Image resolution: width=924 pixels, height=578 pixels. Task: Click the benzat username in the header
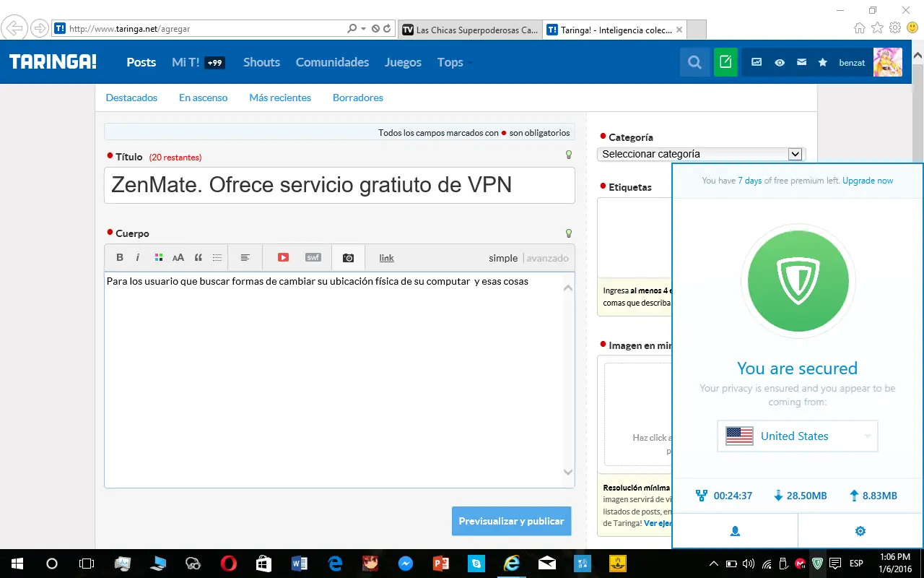(x=852, y=63)
